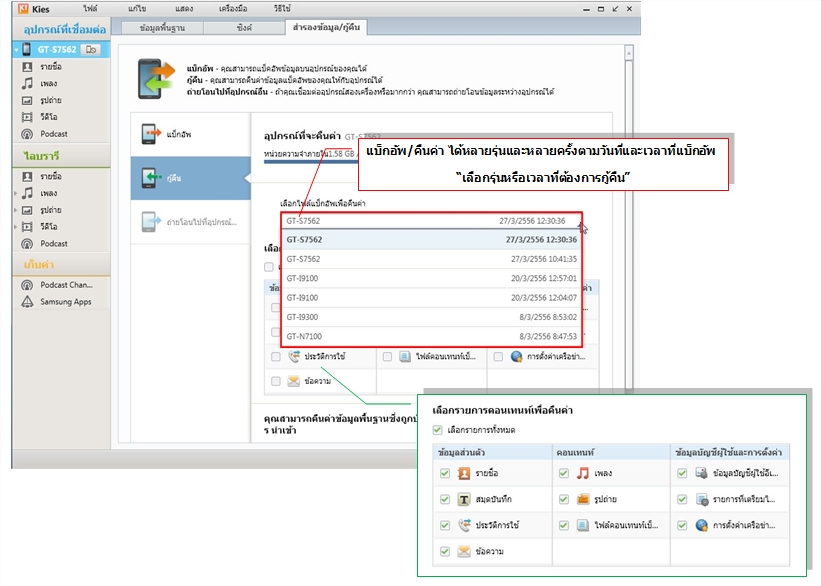Click the internal memory usage bar

point(311,162)
